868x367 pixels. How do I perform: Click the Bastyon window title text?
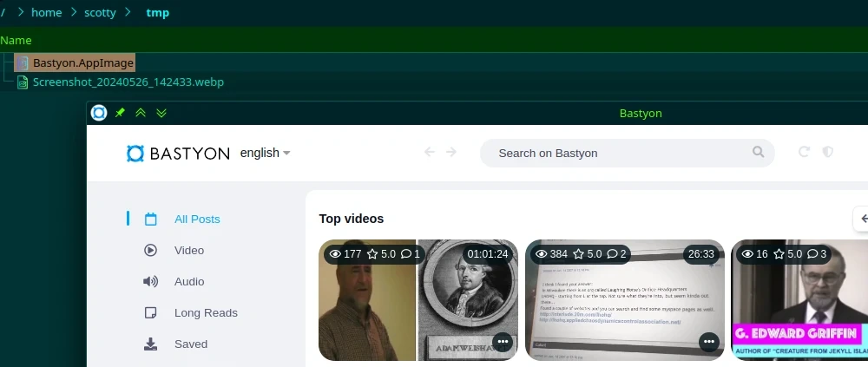click(x=641, y=114)
